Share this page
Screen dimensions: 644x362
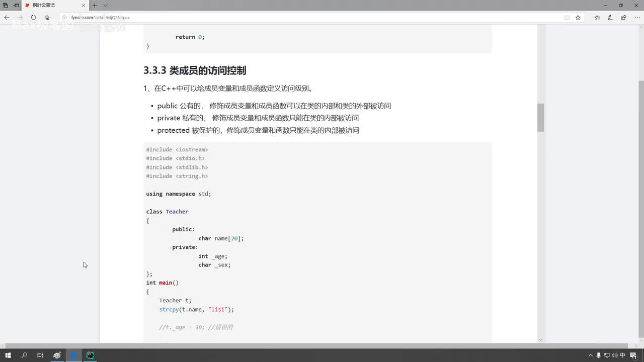tap(624, 17)
